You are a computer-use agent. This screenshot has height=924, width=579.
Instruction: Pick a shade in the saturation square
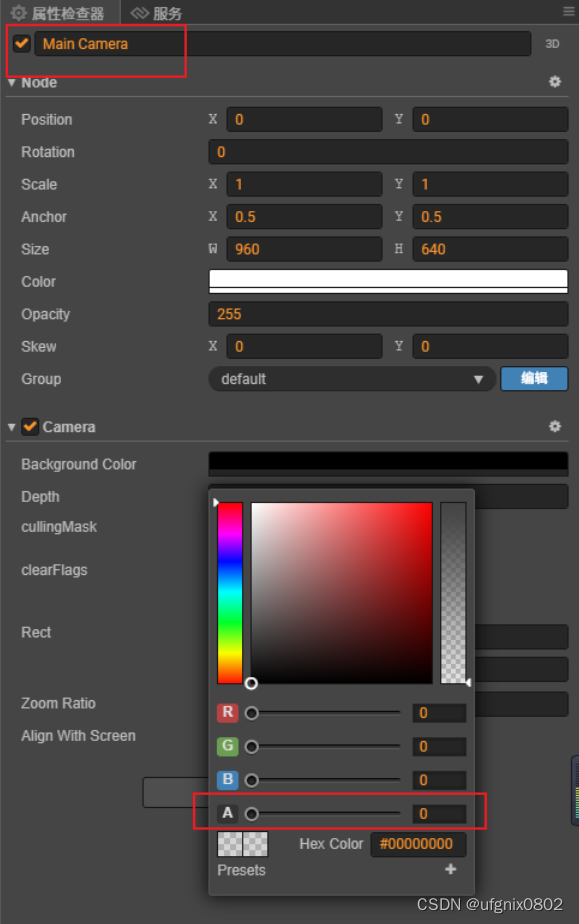[342, 593]
